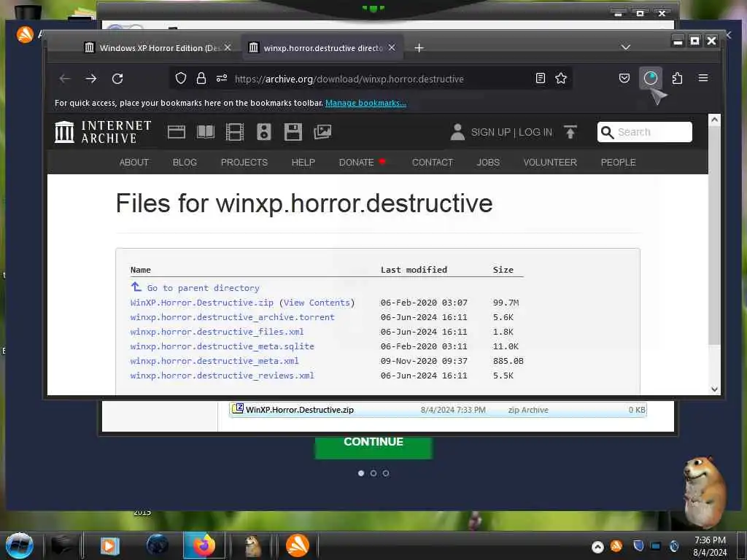Click the page scrollbar down arrow

[x=714, y=389]
